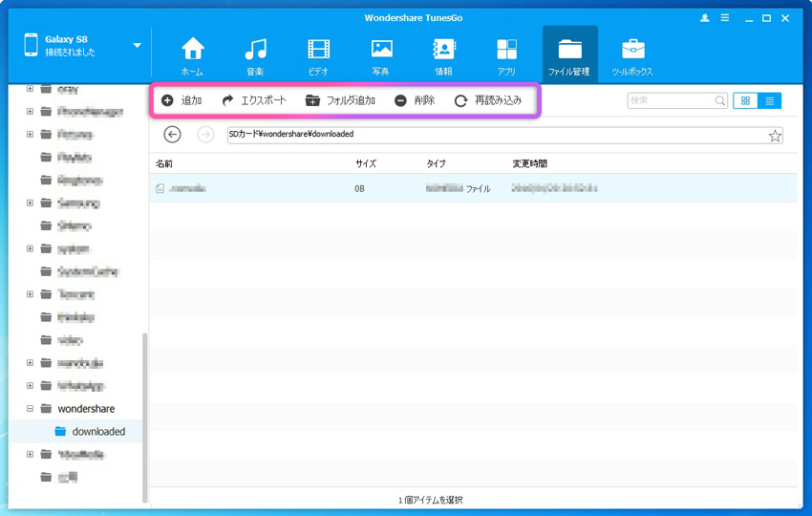Expand the PhoneManager folder

pyautogui.click(x=30, y=112)
